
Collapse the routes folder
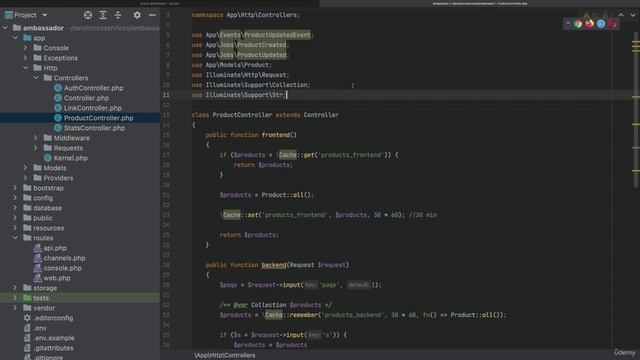[16, 238]
